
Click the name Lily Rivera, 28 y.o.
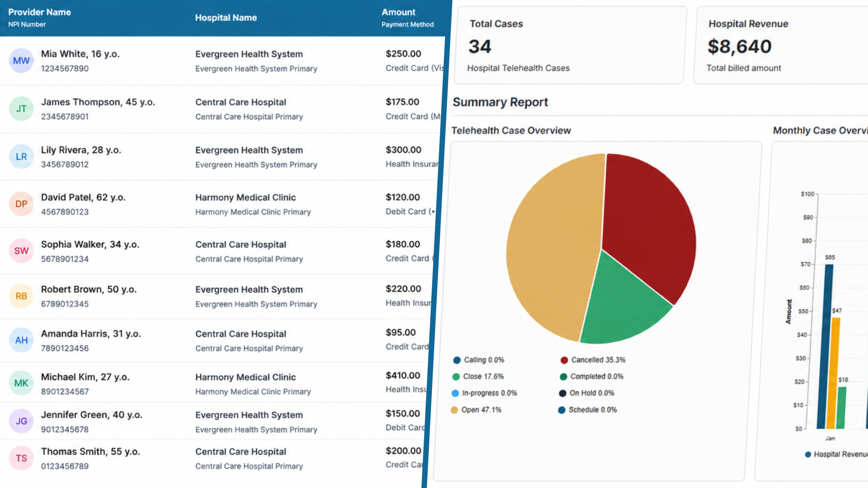81,150
